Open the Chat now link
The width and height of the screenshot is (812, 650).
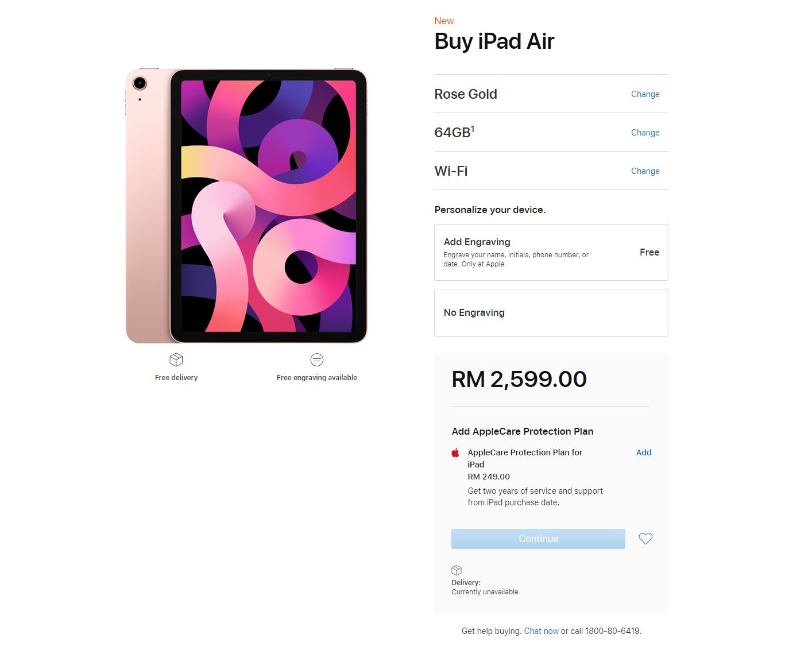[x=541, y=631]
